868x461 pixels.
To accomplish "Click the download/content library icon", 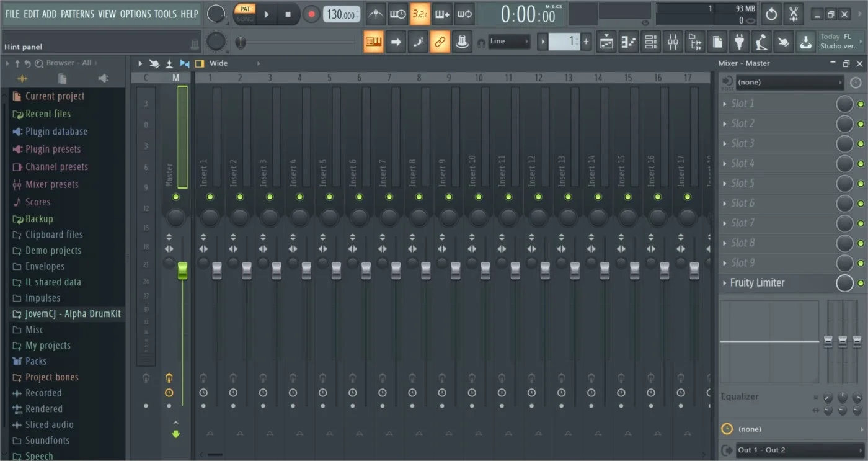I will pyautogui.click(x=805, y=42).
